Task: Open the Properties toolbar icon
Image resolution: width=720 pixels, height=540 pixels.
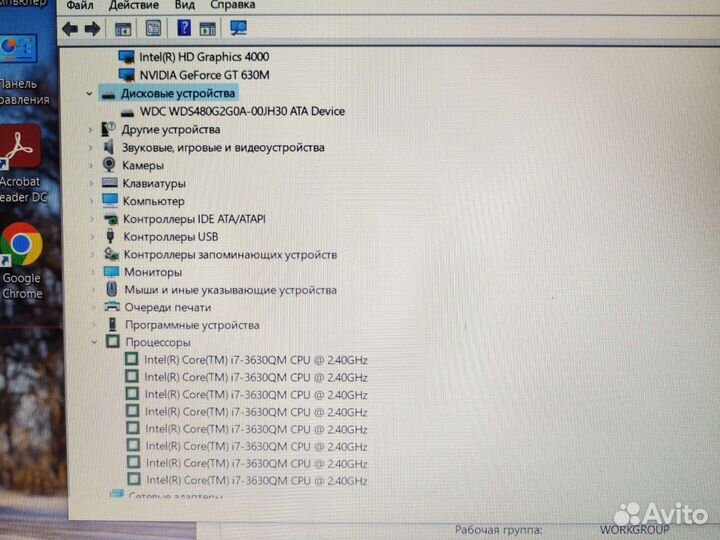Action: pos(153,28)
